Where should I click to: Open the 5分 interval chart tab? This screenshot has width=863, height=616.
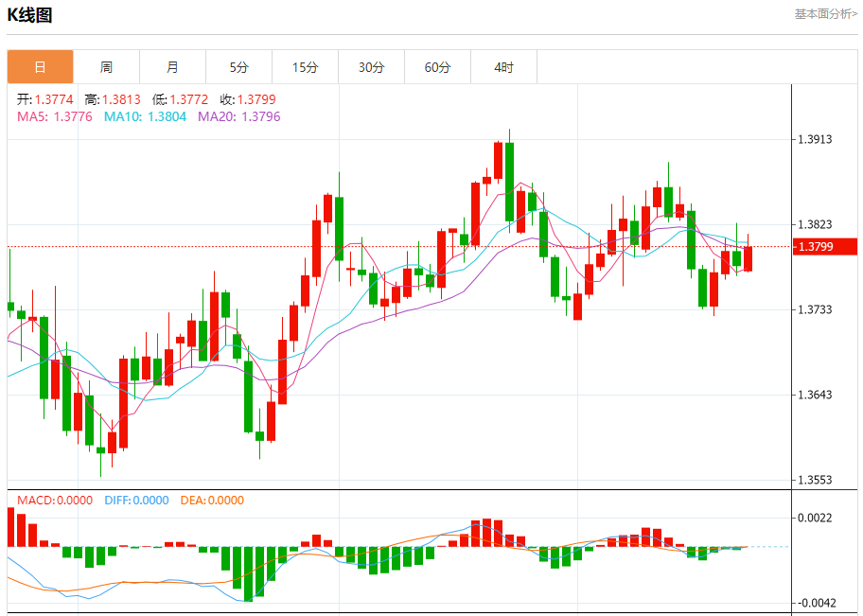(x=238, y=67)
